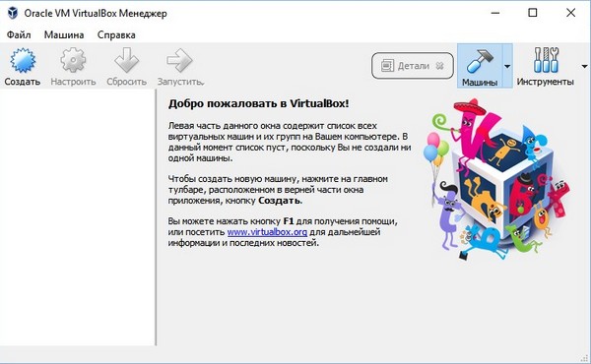Open the Файл menu

(19, 35)
